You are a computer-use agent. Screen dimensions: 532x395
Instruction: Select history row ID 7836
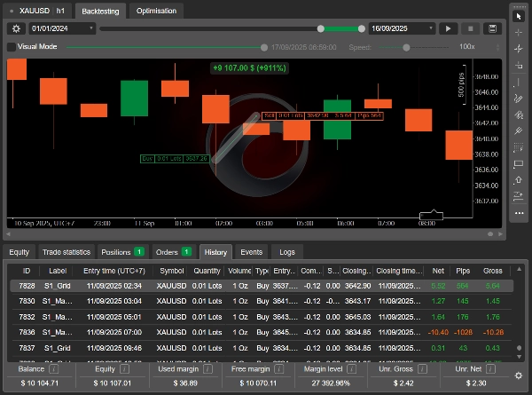pos(262,332)
